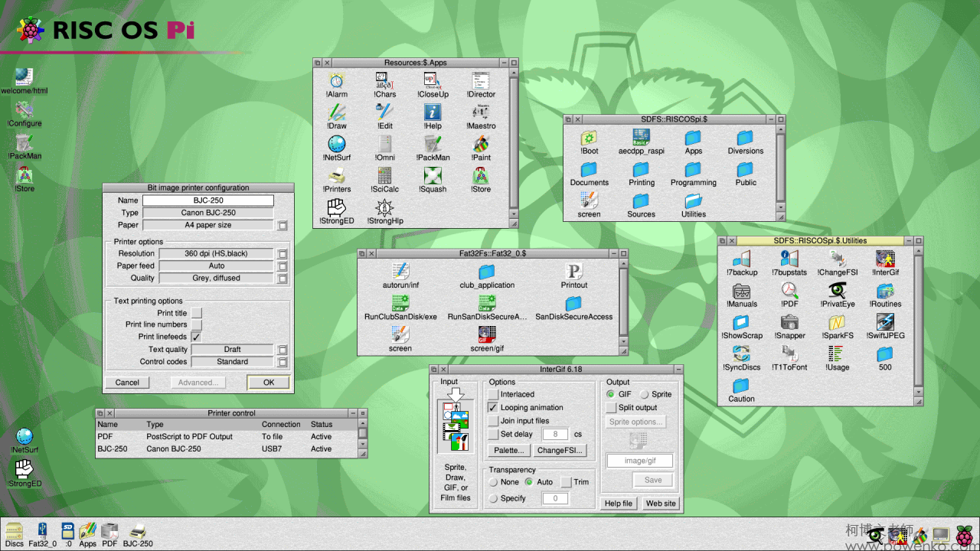This screenshot has width=980, height=551.
Task: Launch the !Paint application
Action: coord(481,148)
